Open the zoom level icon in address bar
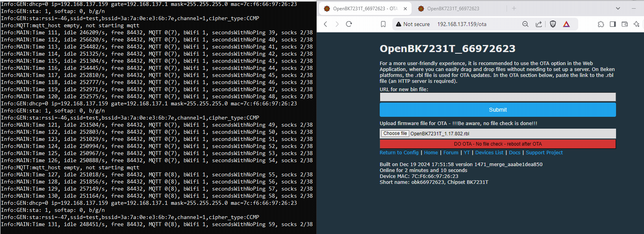Image resolution: width=644 pixels, height=234 pixels. click(525, 24)
